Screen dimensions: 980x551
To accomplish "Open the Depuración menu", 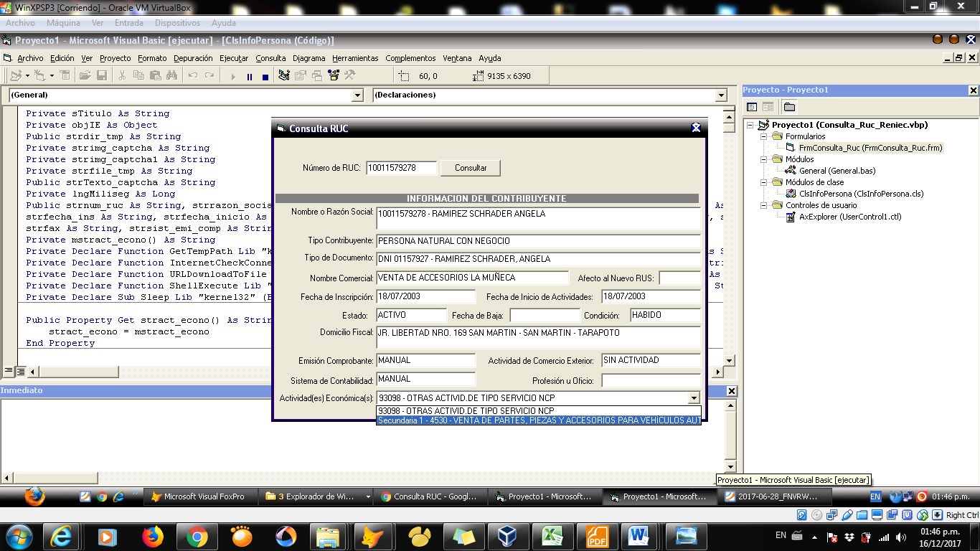I will [193, 58].
